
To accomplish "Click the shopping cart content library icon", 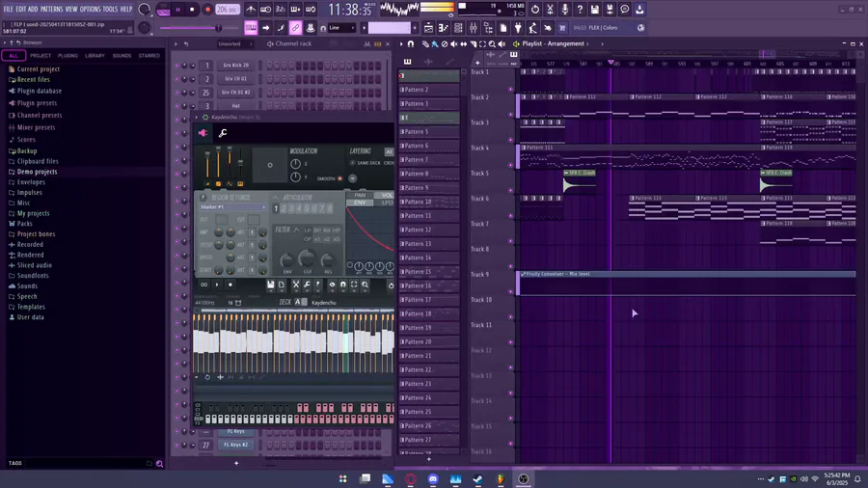I will pos(562,28).
